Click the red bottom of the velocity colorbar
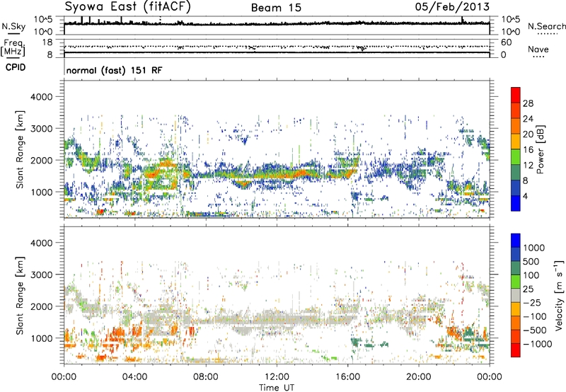 (x=516, y=350)
